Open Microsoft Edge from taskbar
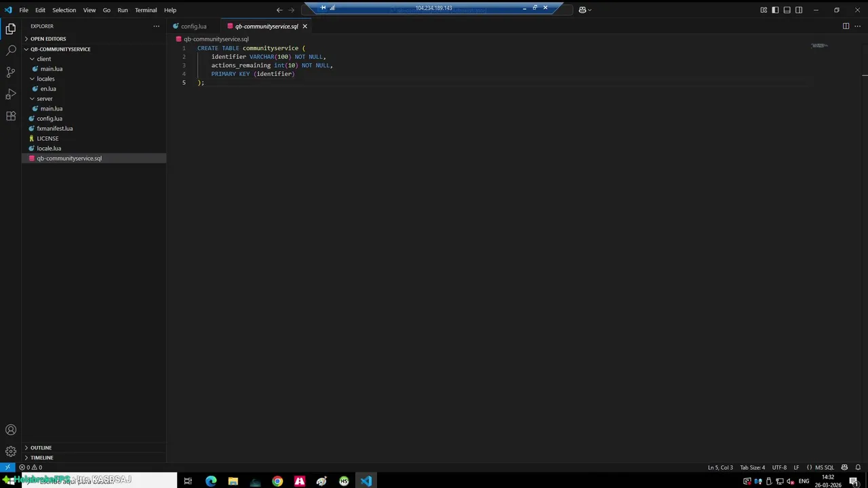Viewport: 868px width, 488px height. click(x=211, y=481)
